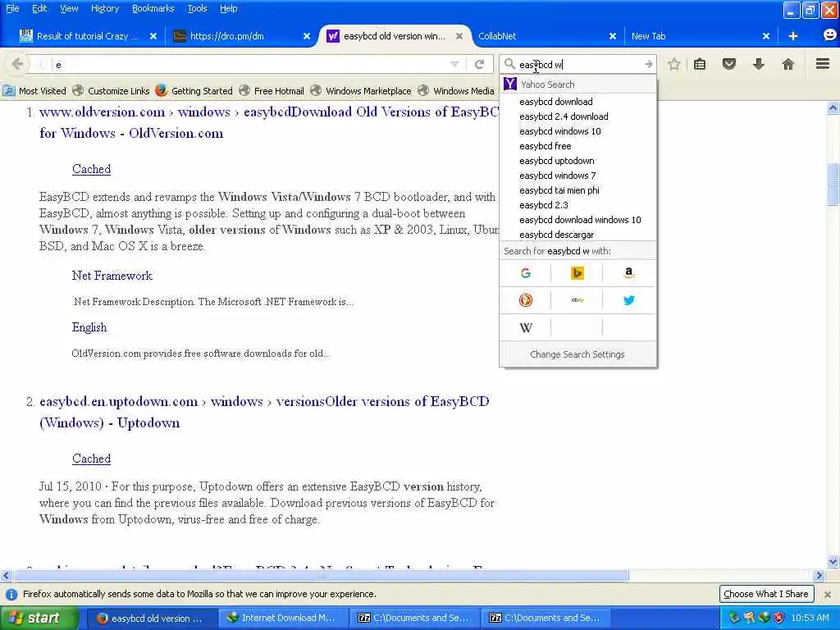Open the Uptodown Older versions result link
Image resolution: width=840 pixels, height=630 pixels.
[x=264, y=412]
